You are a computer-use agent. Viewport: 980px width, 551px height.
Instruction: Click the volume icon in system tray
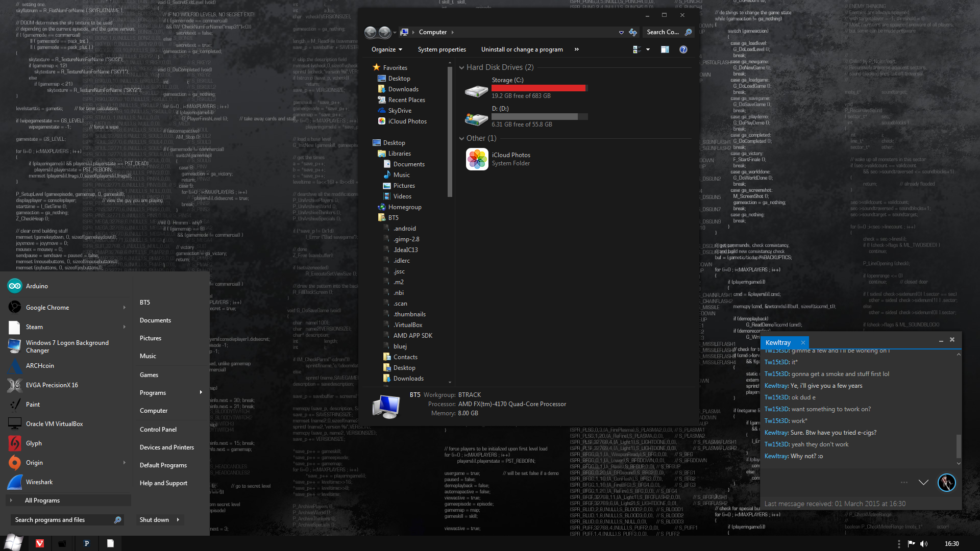[x=924, y=544]
